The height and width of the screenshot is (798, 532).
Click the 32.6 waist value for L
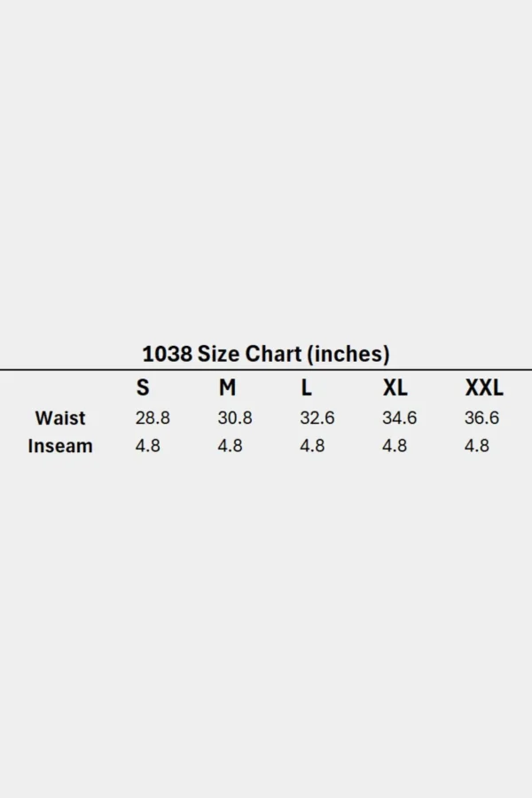(x=317, y=418)
